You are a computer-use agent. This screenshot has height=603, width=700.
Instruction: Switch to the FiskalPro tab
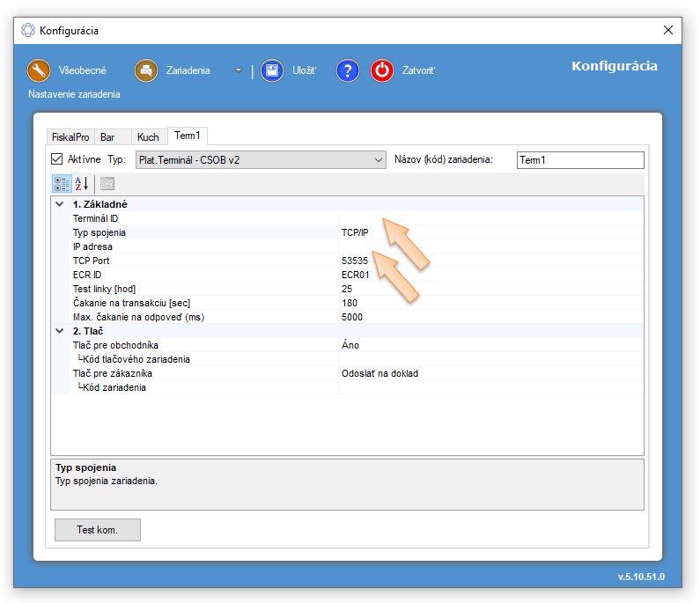[70, 136]
